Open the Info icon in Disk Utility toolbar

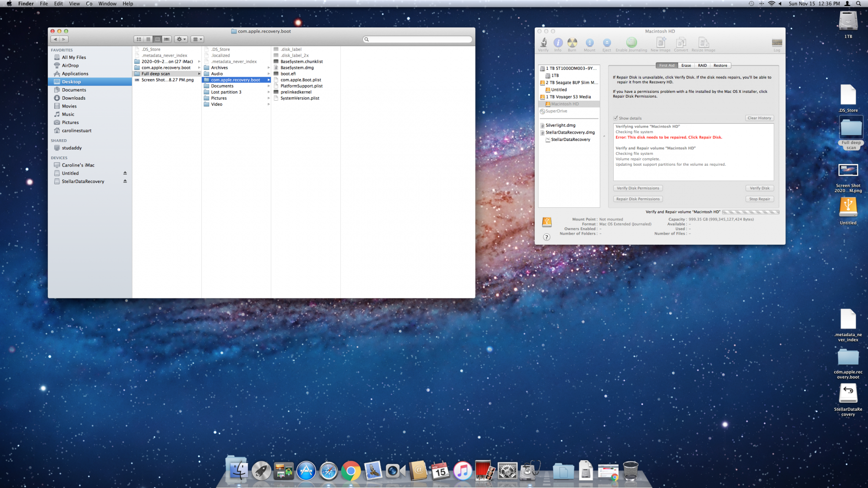click(558, 44)
